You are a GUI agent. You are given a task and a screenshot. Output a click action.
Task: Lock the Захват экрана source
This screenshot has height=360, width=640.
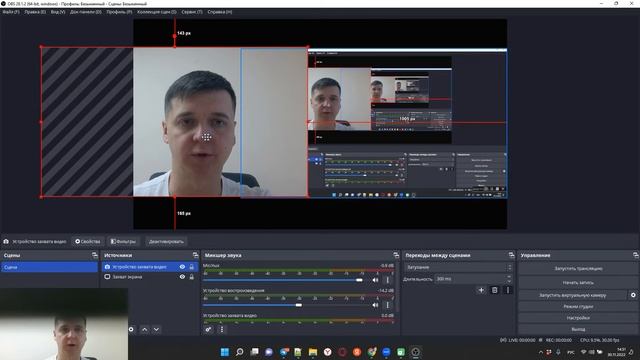coord(192,277)
